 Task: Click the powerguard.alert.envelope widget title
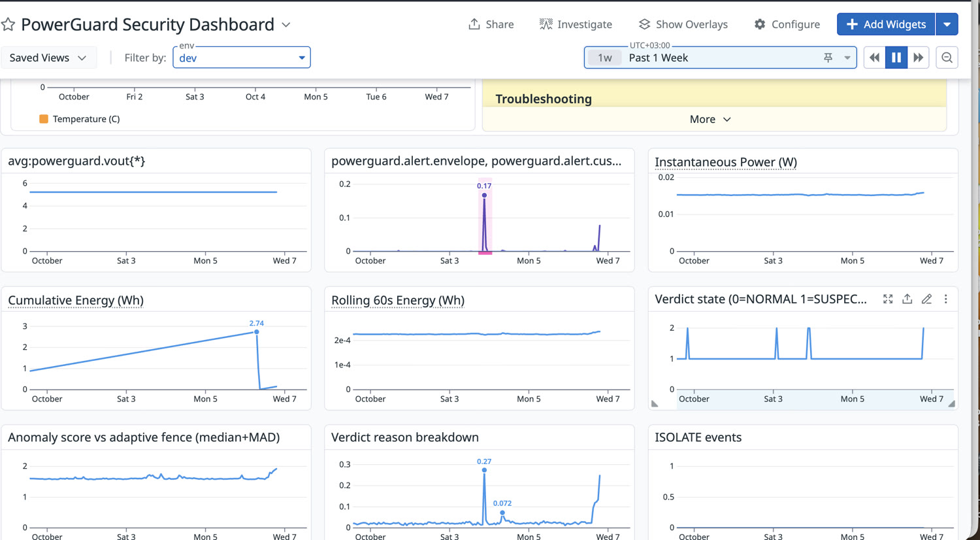coord(476,161)
